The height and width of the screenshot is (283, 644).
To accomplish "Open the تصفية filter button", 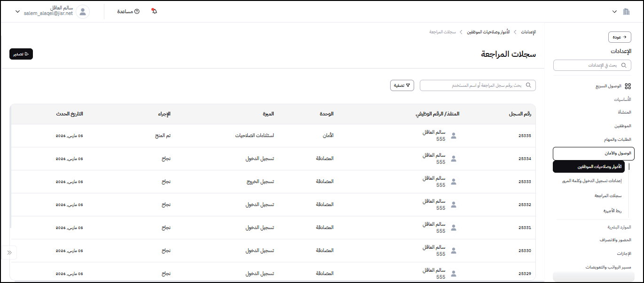I will pos(402,85).
